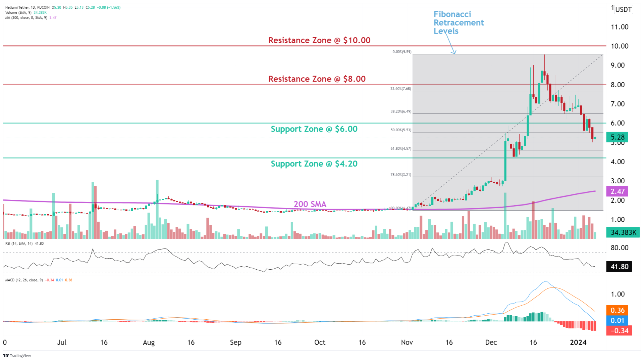This screenshot has width=644, height=361.
Task: Select the 61.80%(4.57) Fibonacci level label
Action: tap(401, 148)
